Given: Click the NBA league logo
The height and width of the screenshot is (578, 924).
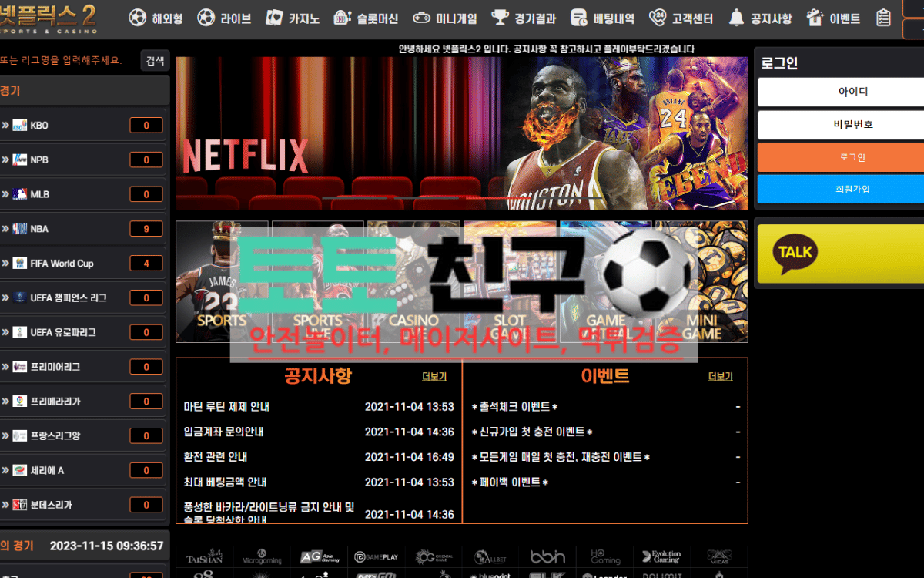Looking at the screenshot, I should point(19,229).
